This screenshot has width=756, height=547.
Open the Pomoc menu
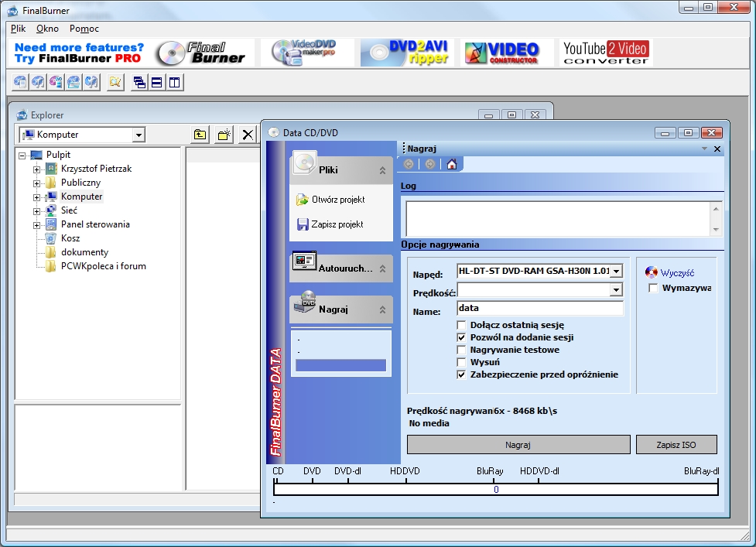pyautogui.click(x=84, y=29)
